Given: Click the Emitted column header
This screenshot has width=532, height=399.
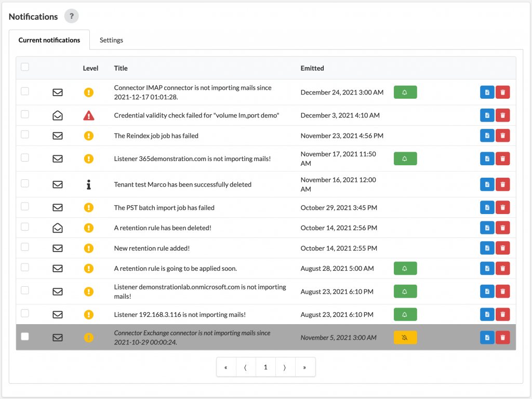Looking at the screenshot, I should (312, 68).
